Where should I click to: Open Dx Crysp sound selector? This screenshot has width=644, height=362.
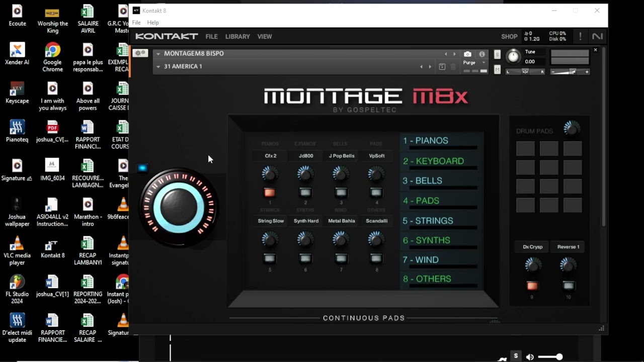(532, 247)
